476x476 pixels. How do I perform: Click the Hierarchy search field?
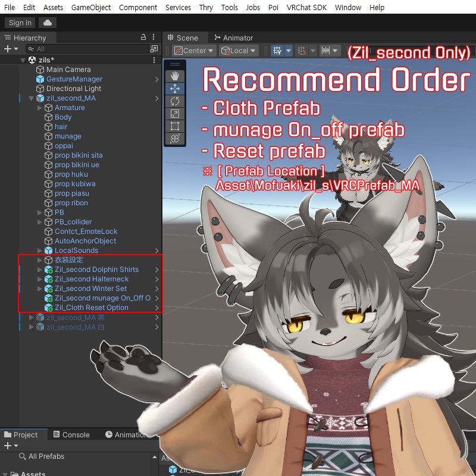(87, 49)
